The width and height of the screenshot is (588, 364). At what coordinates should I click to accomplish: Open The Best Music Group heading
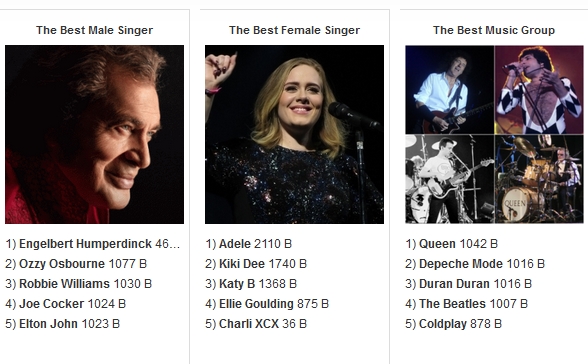[x=494, y=30]
